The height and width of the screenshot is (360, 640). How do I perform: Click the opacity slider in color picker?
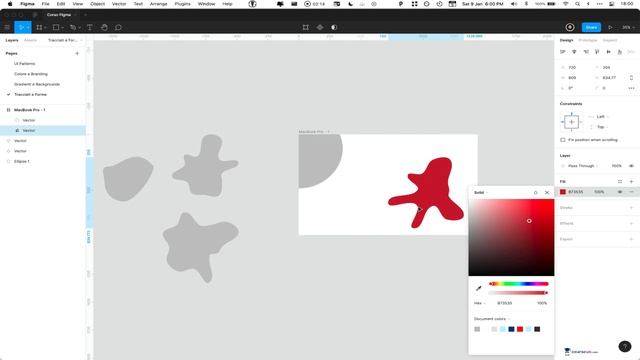click(x=519, y=293)
